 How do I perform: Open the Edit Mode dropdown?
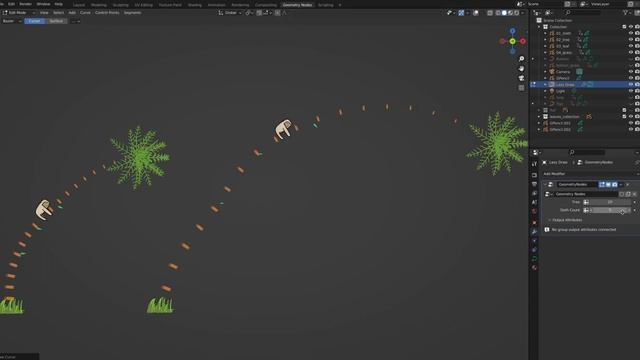18,13
